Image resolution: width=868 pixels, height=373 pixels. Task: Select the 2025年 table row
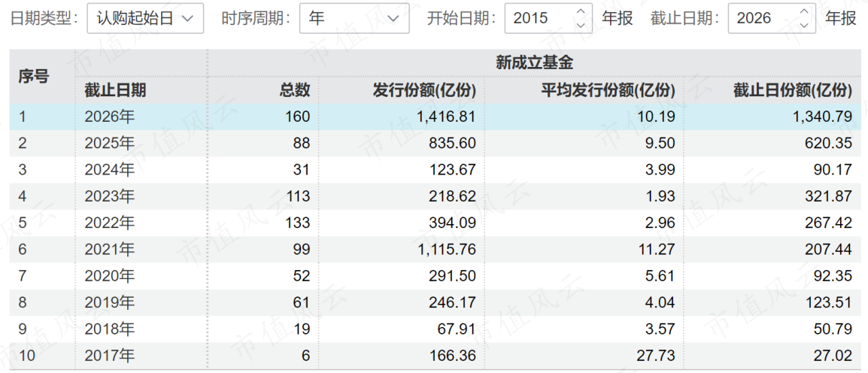435,144
